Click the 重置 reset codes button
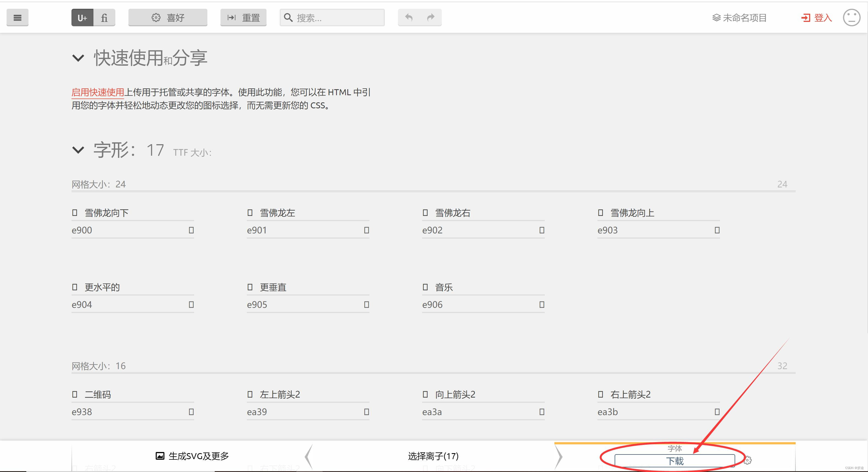Screen dimensions: 868x472 point(243,18)
